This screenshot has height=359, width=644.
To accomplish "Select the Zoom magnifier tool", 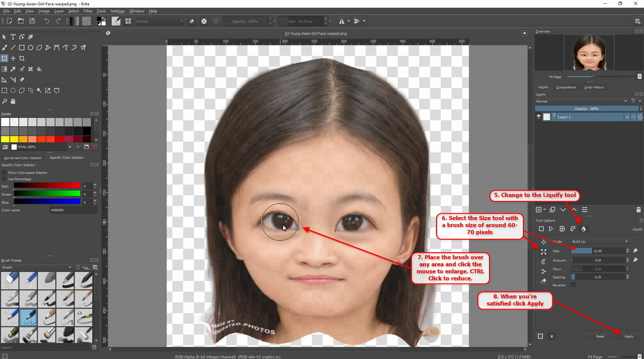I will [x=4, y=101].
